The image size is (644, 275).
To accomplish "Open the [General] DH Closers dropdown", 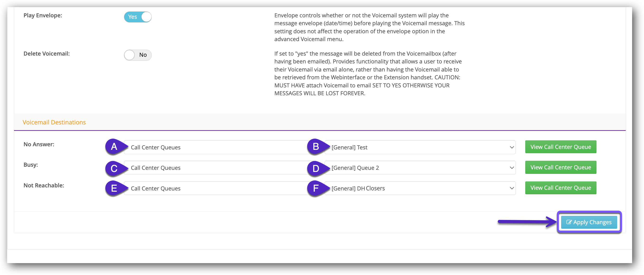I will tap(420, 188).
